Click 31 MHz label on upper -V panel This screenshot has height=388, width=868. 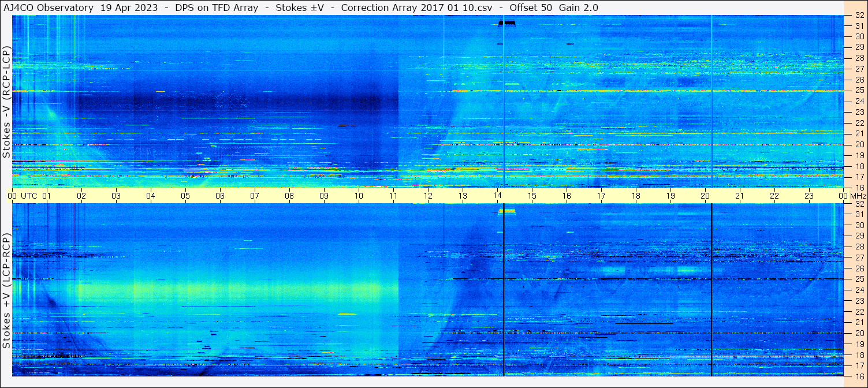(x=859, y=26)
